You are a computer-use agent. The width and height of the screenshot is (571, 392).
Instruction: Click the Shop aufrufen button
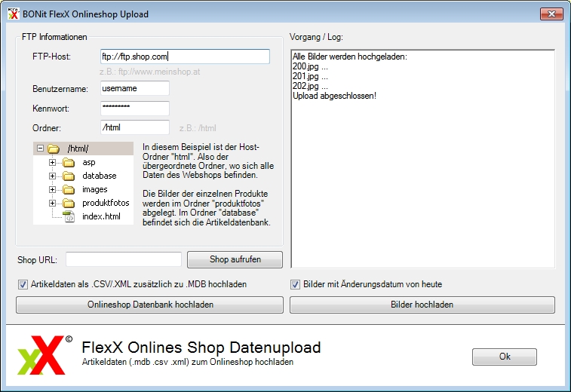tap(235, 259)
